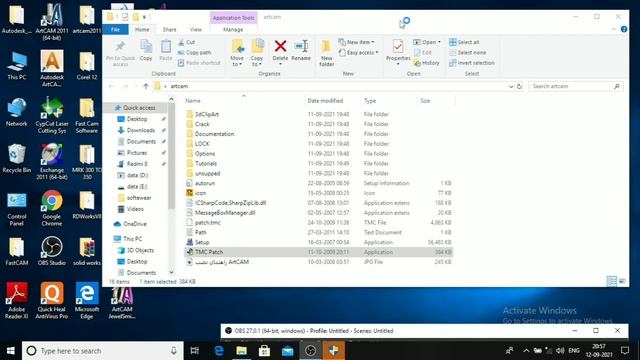Switch to large icons view button
Image resolution: width=640 pixels, height=360 pixels.
(622, 281)
